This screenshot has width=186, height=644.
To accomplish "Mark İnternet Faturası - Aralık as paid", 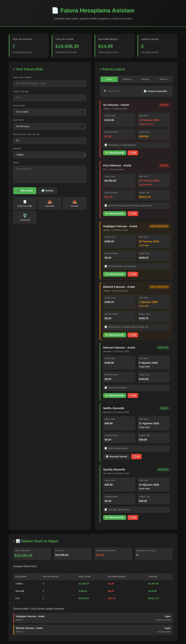I will (115, 395).
